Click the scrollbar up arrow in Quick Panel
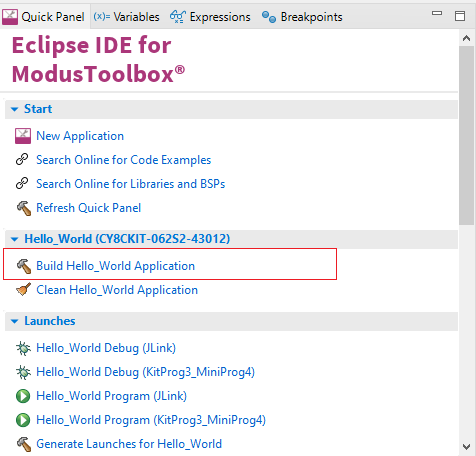 [466, 38]
